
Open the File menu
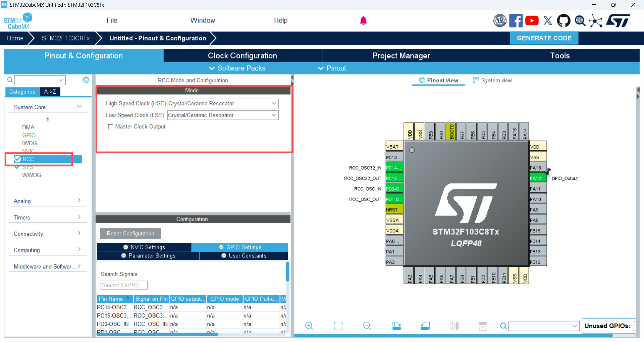tap(112, 20)
